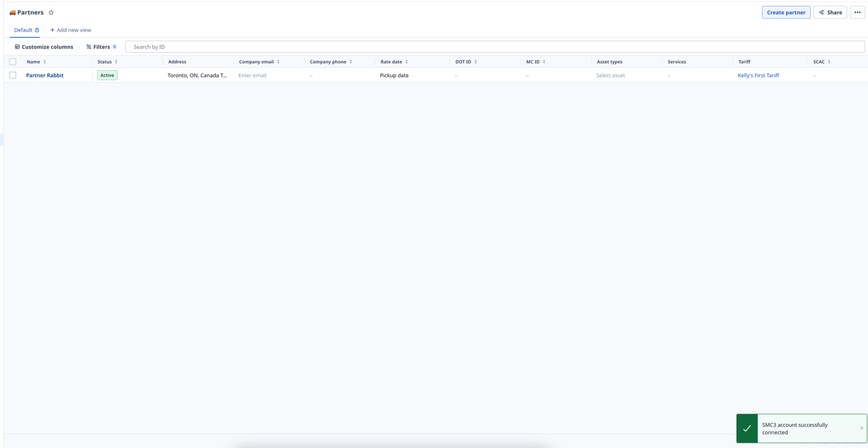
Task: Open the Filters panel icon
Action: pyautogui.click(x=89, y=46)
